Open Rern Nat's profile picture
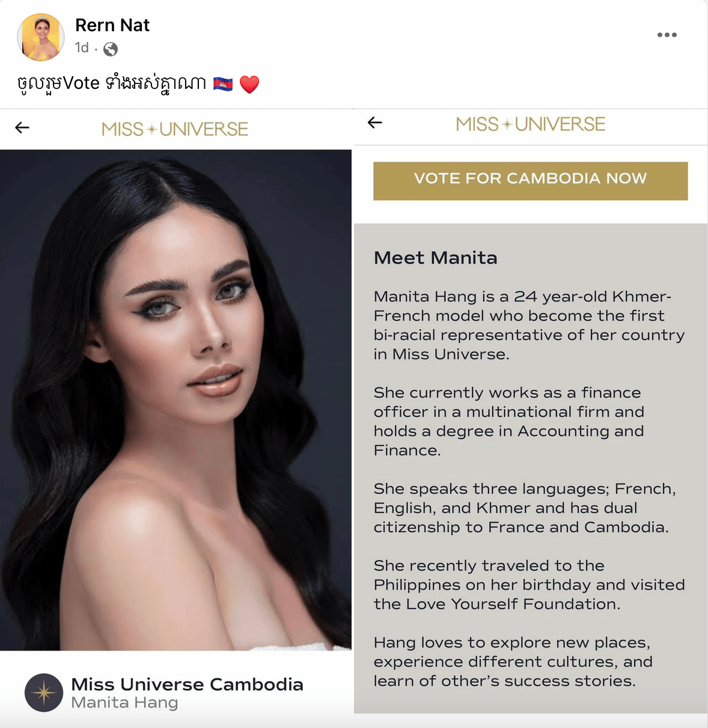The image size is (708, 728). pyautogui.click(x=41, y=37)
